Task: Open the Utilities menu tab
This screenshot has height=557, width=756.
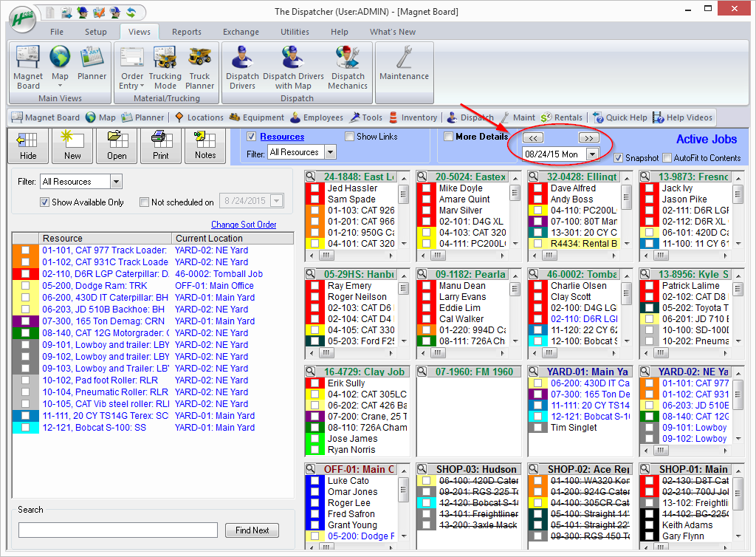Action: point(295,32)
